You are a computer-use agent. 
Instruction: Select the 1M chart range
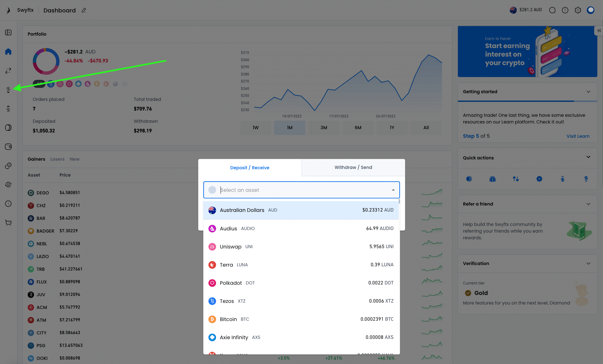click(x=290, y=128)
